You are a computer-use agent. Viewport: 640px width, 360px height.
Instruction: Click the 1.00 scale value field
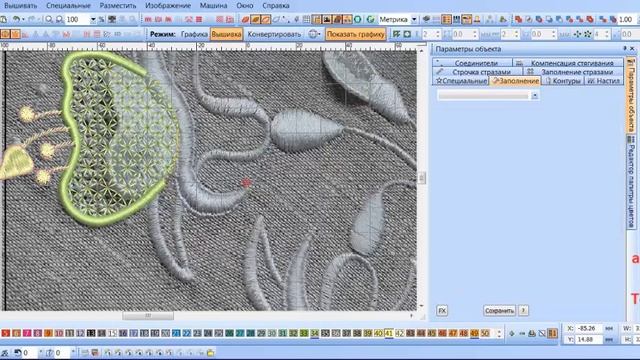626,19
